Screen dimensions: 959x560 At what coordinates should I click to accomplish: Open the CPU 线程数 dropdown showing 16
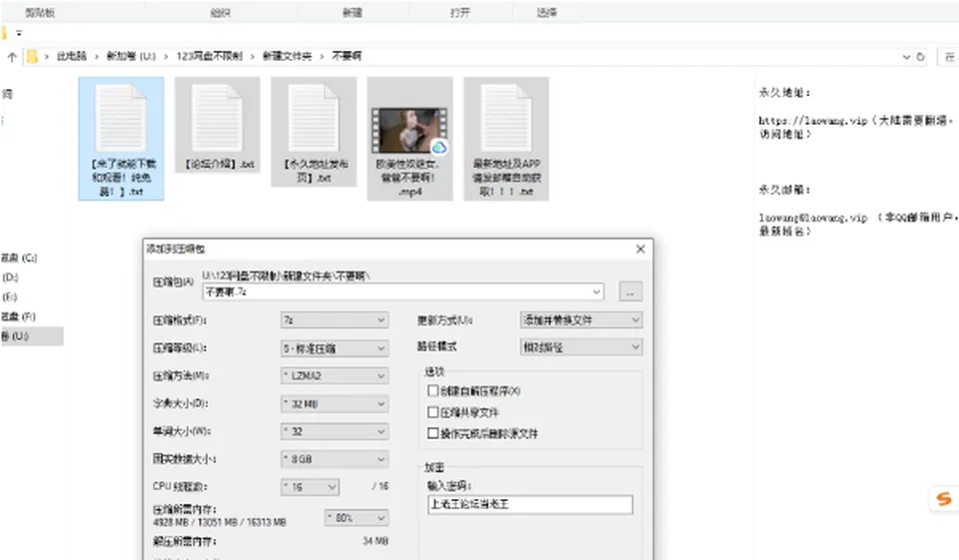tap(310, 487)
